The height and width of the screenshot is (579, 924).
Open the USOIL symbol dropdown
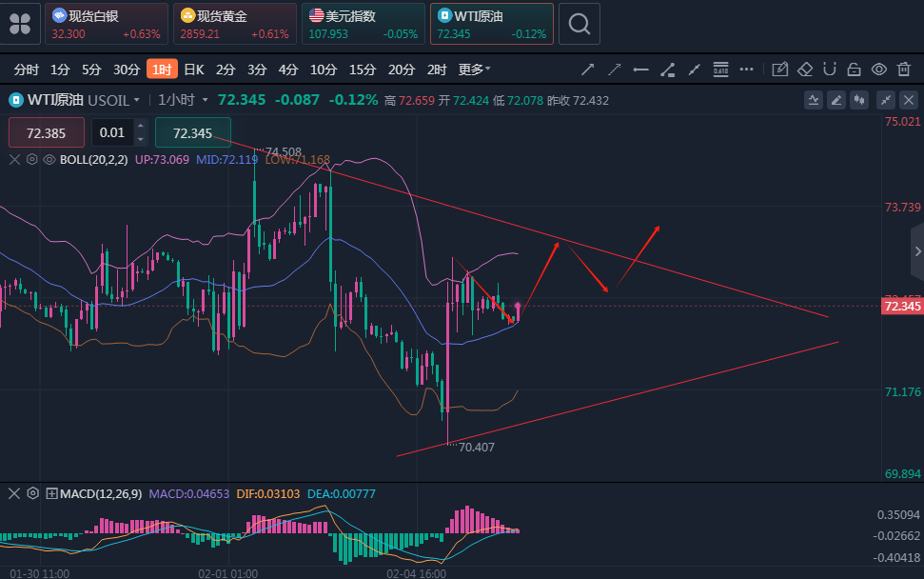(136, 100)
